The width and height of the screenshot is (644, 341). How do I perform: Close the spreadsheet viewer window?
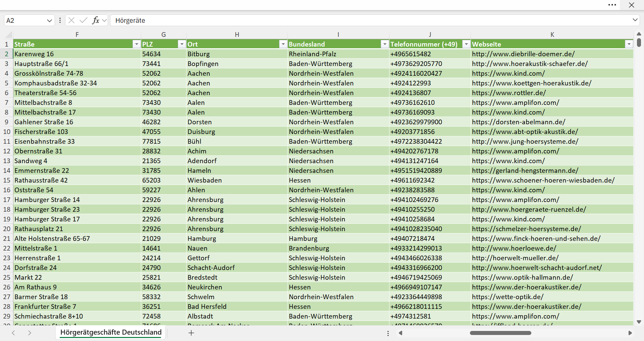(632, 5)
